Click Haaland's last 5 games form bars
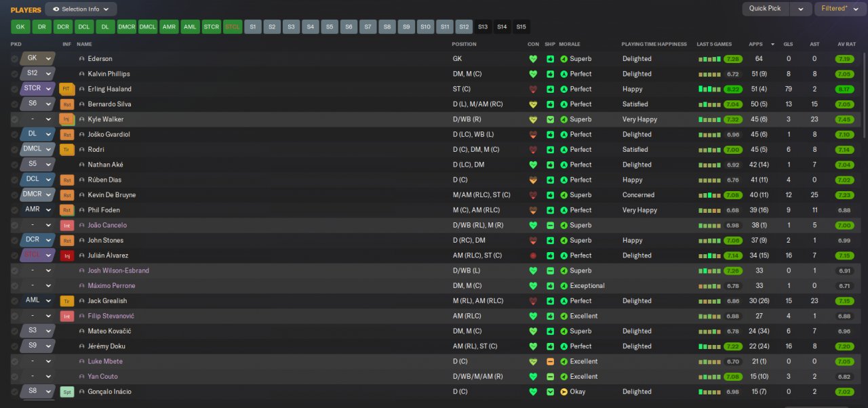868x408 pixels. (709, 89)
